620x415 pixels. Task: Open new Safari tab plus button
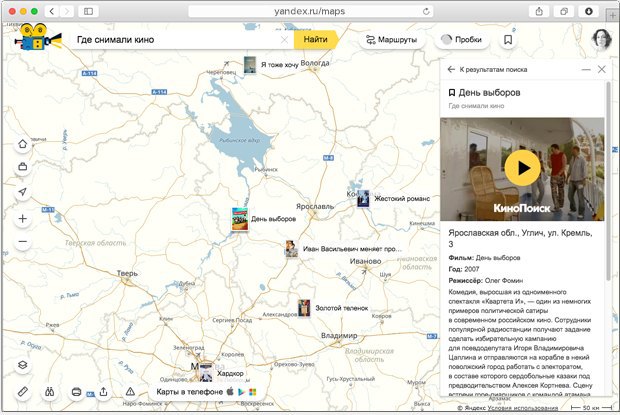coord(612,15)
